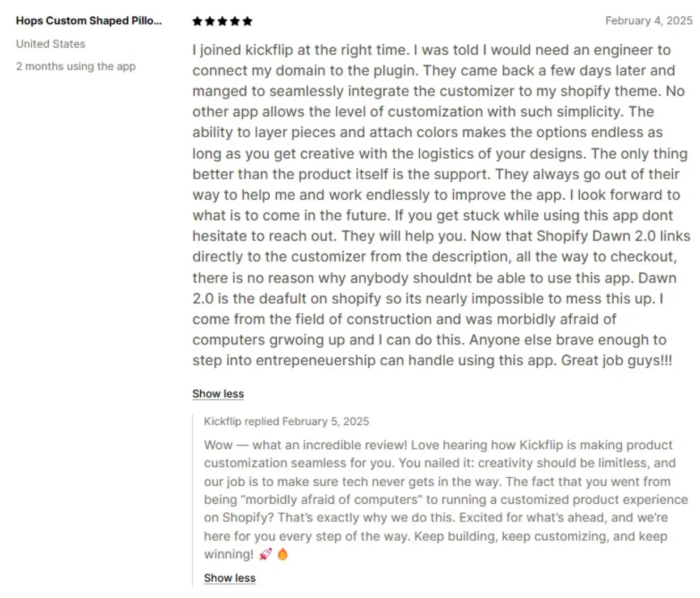Viewport: 700px width, 598px height.
Task: Click the United States location label
Action: pyautogui.click(x=50, y=44)
